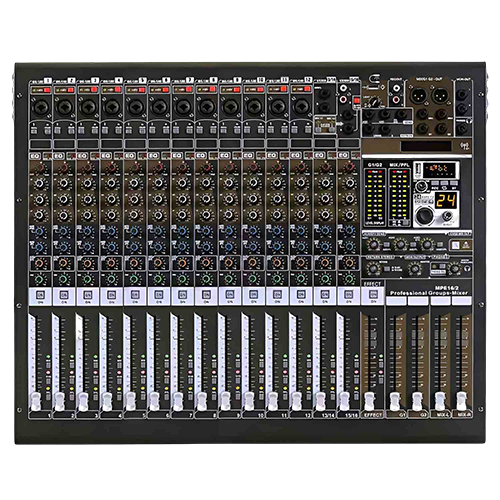This screenshot has height=500, width=500.
Task: Click the G2 group fader knob
Action: [x=417, y=401]
